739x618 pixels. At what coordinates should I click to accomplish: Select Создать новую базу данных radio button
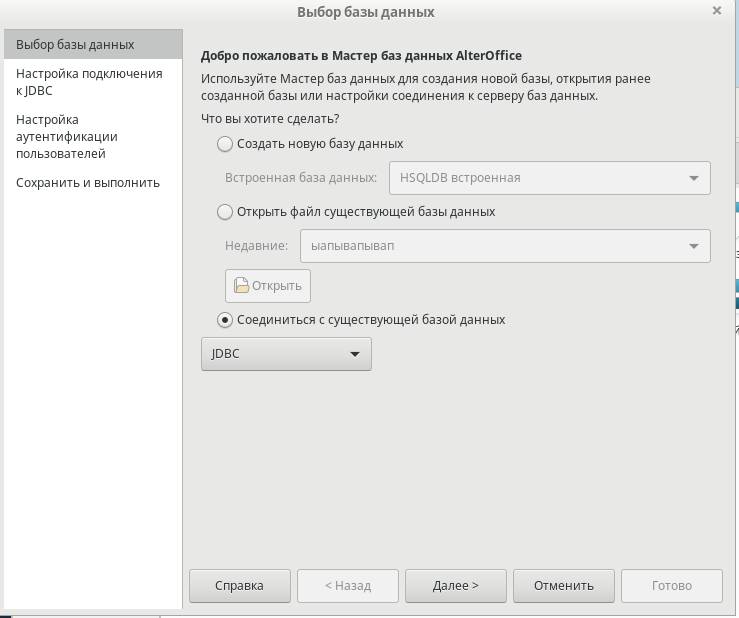pos(225,144)
